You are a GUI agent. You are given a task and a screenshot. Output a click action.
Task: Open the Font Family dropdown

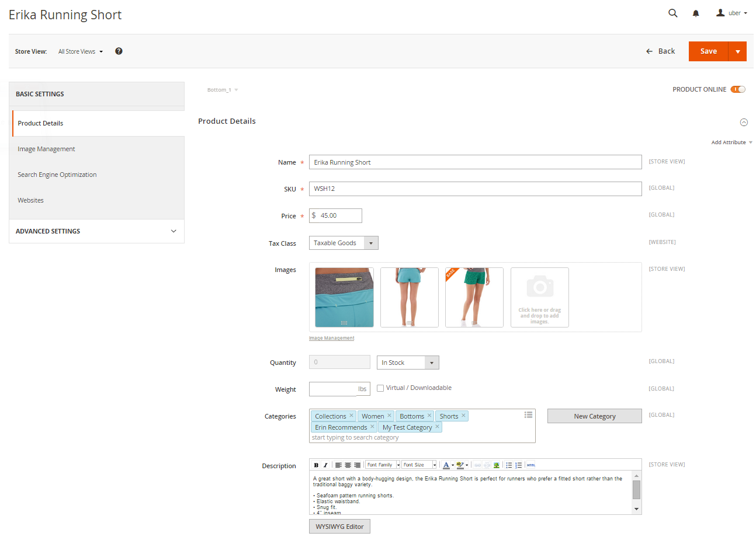pyautogui.click(x=383, y=465)
